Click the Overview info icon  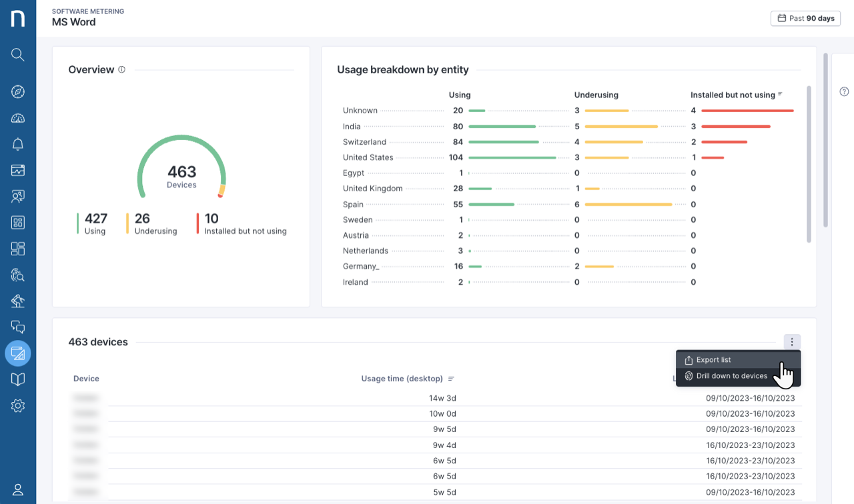(x=121, y=70)
